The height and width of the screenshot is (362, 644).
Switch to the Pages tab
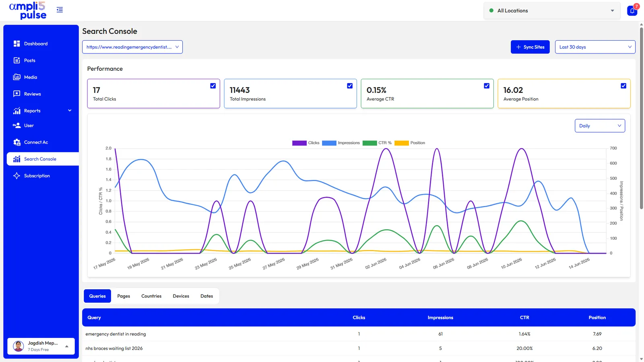click(124, 296)
